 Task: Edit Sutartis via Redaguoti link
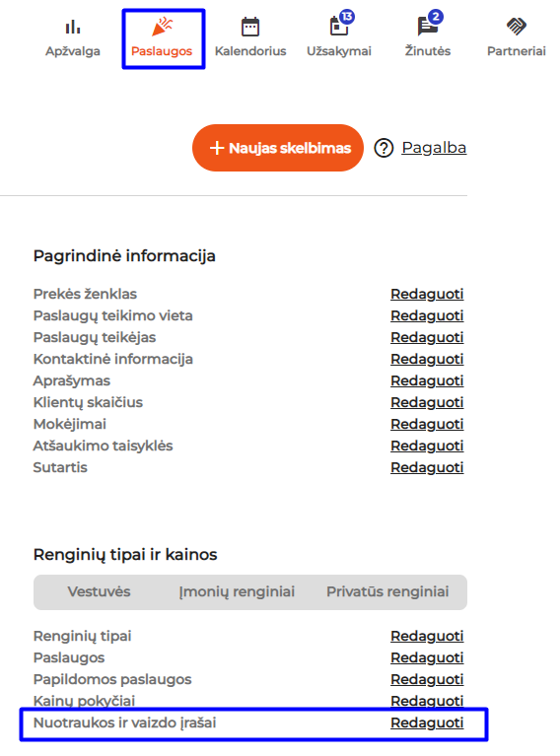point(427,467)
